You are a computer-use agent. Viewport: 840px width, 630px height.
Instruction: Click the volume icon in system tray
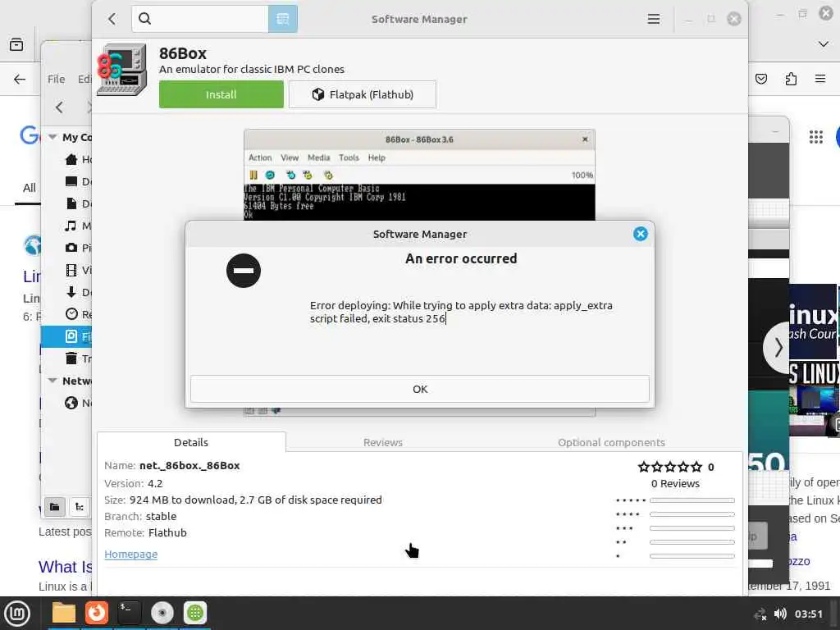pyautogui.click(x=780, y=614)
